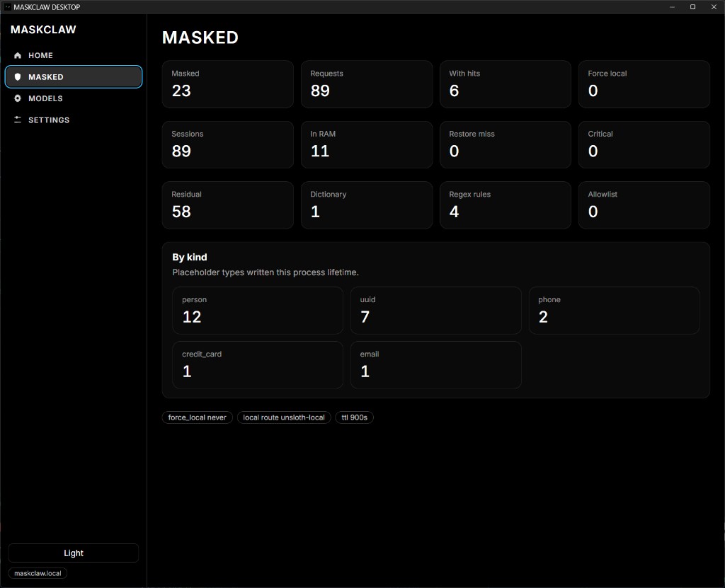Screen dimensions: 725x588
Task: Close the Maskclaw Desktop window
Action: coord(714,7)
